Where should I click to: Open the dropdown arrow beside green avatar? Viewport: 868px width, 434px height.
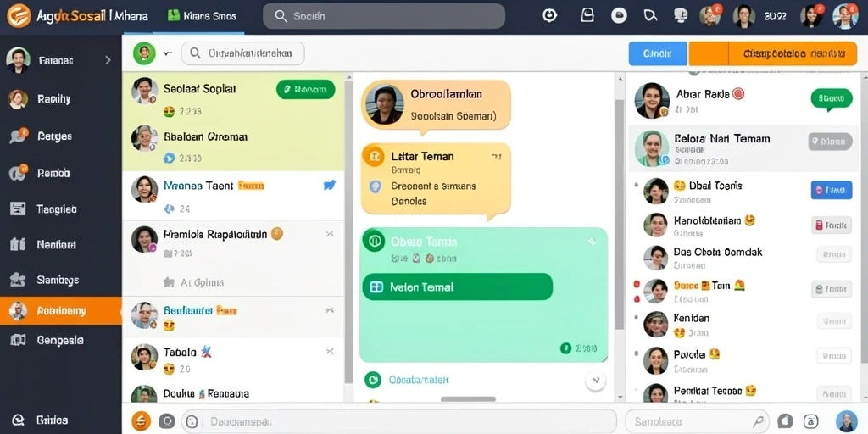168,53
